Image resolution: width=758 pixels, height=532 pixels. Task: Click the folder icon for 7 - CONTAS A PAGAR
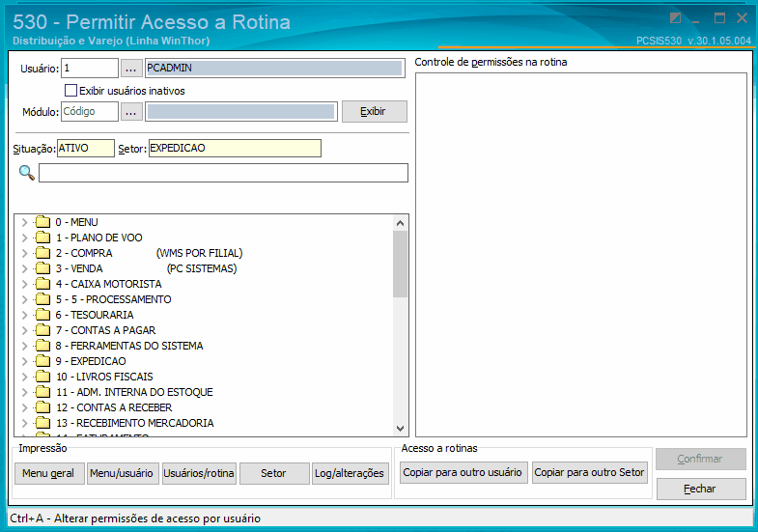[43, 330]
